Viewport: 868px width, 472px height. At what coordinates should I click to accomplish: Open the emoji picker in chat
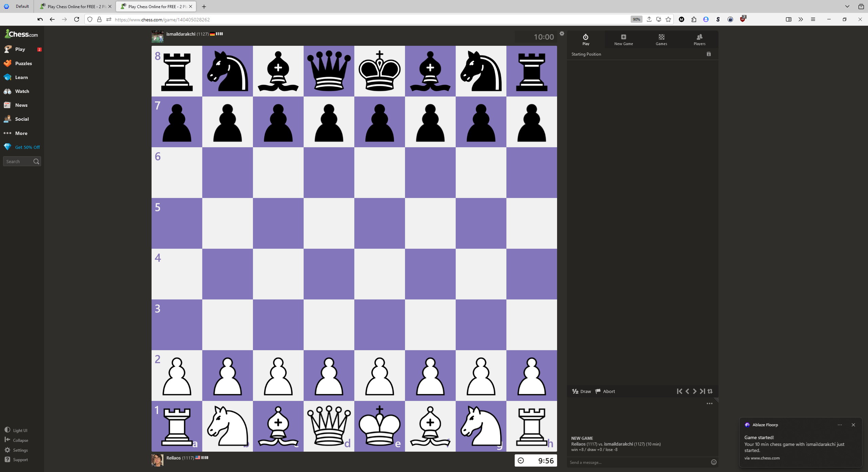tap(714, 462)
